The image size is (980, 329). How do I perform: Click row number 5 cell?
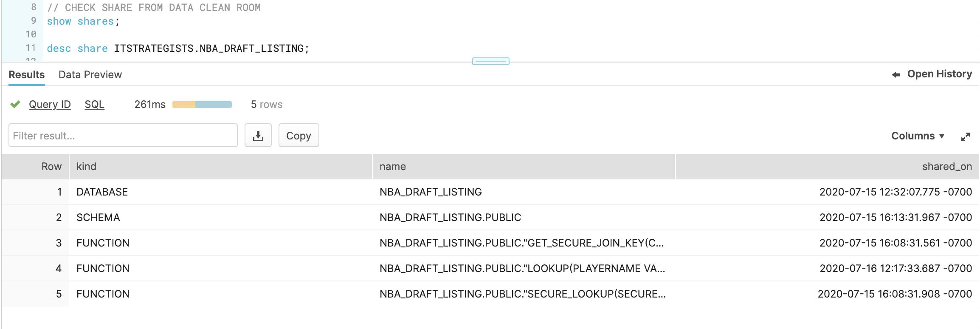click(35, 294)
